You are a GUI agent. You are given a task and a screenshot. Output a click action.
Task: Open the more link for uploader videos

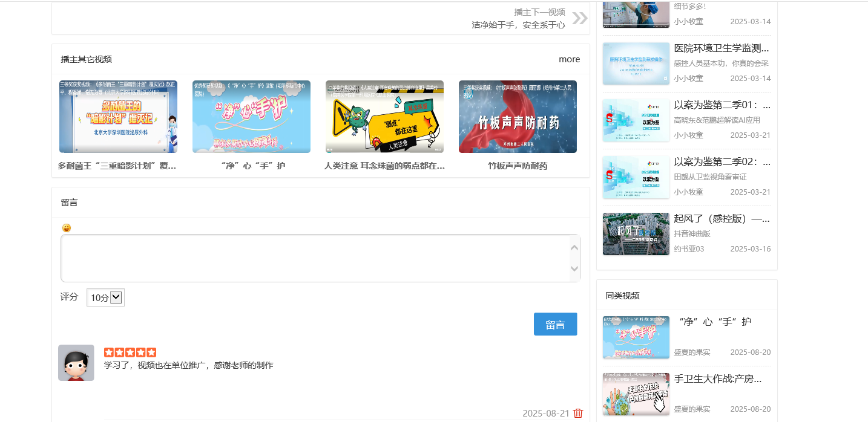coord(569,59)
